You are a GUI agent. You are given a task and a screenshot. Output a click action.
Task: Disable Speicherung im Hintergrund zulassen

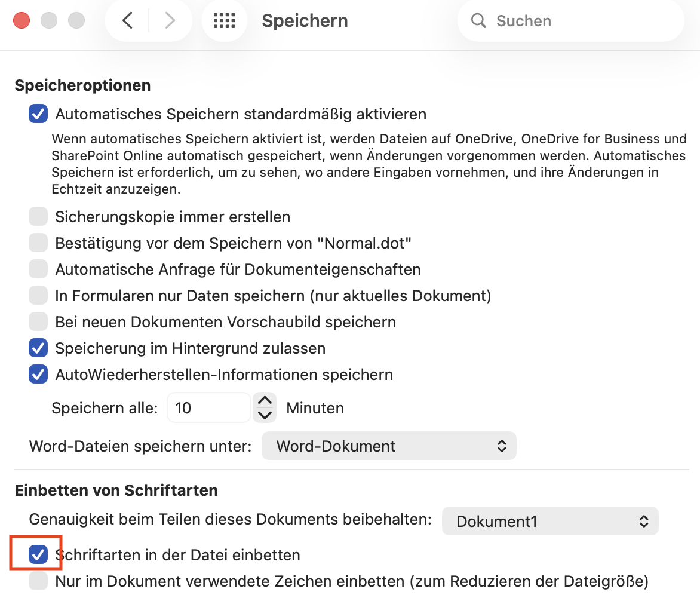pyautogui.click(x=38, y=348)
